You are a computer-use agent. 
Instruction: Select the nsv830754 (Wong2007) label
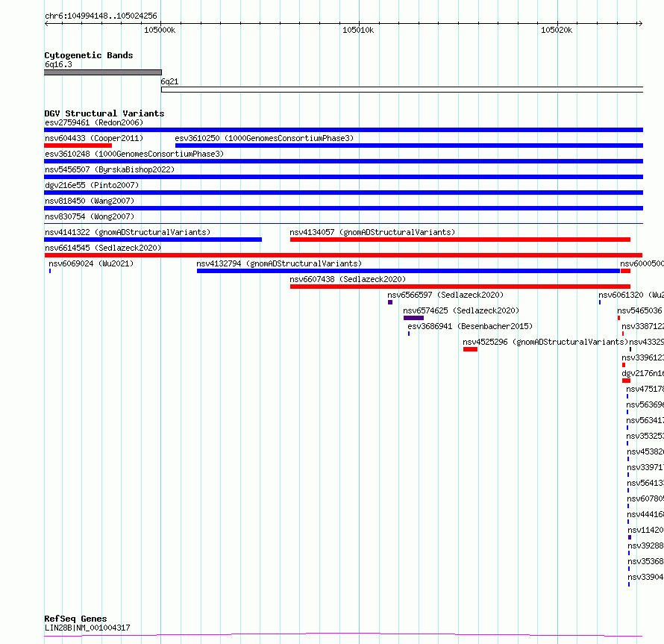click(x=90, y=216)
